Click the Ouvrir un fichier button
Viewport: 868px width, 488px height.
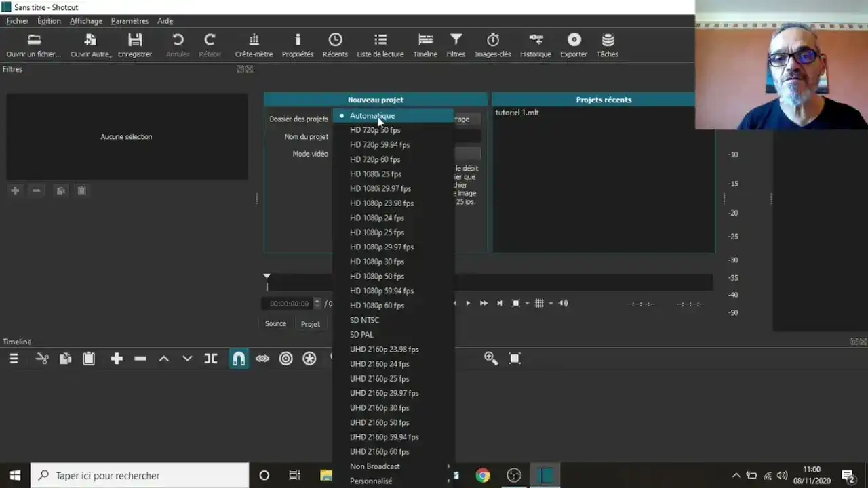33,44
